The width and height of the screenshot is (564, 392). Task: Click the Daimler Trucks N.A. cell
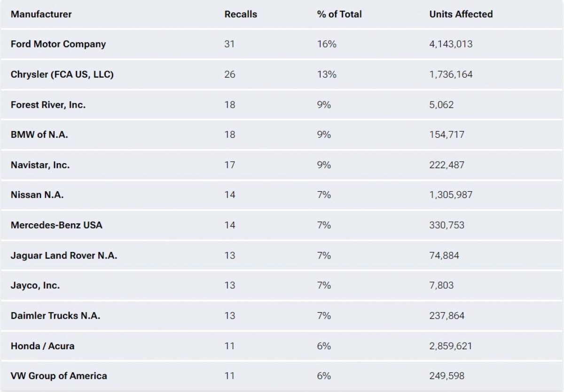(x=55, y=315)
